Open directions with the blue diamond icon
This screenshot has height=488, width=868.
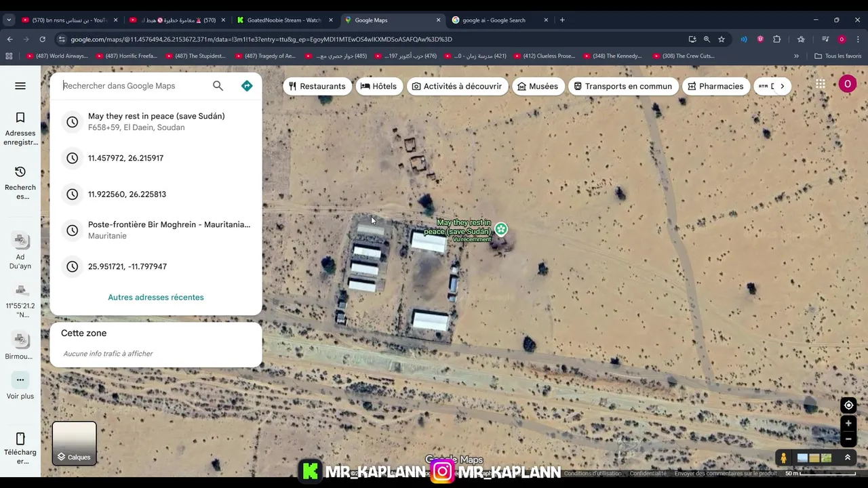(247, 85)
